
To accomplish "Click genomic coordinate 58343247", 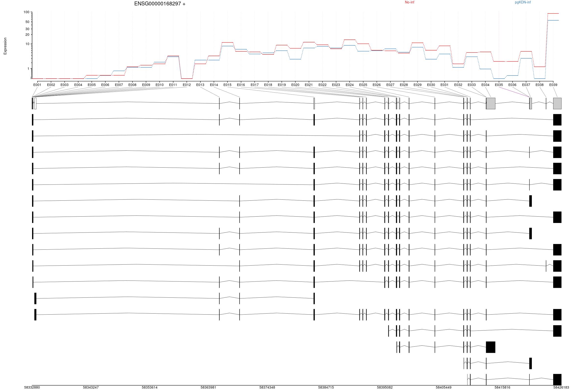I will click(x=91, y=388).
